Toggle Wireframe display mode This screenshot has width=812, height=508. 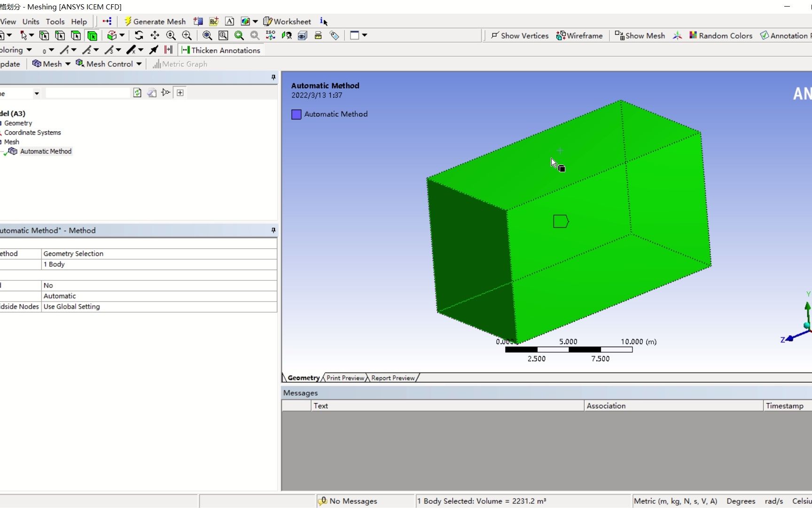click(579, 35)
